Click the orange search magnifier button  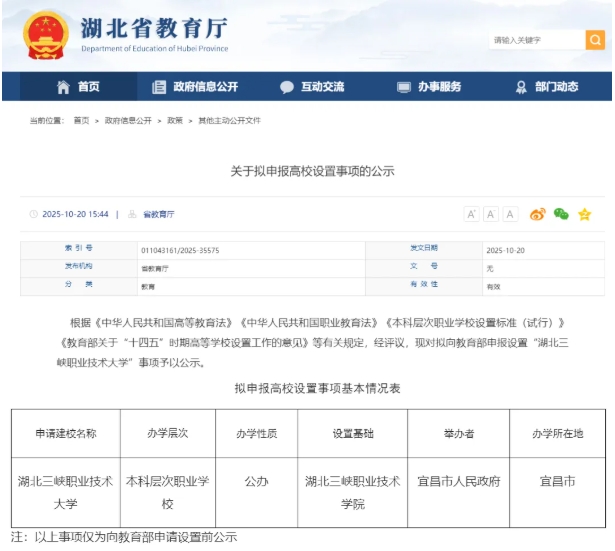click(595, 40)
